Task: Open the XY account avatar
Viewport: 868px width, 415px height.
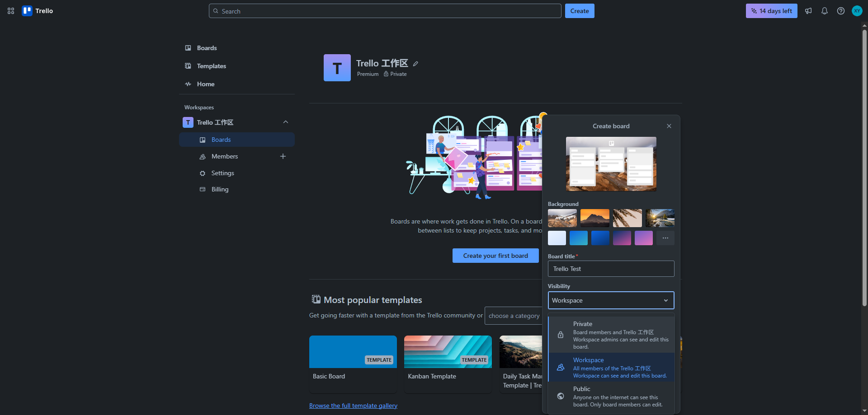Action: (x=857, y=11)
